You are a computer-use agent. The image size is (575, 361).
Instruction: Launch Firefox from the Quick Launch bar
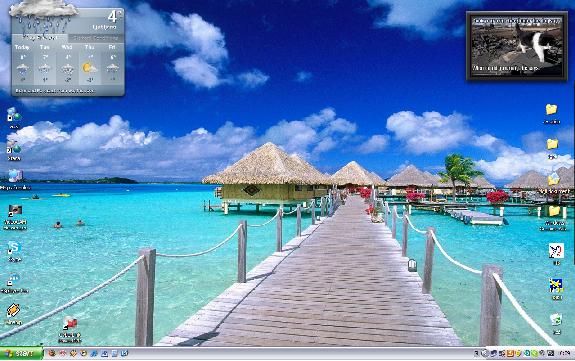(52, 353)
